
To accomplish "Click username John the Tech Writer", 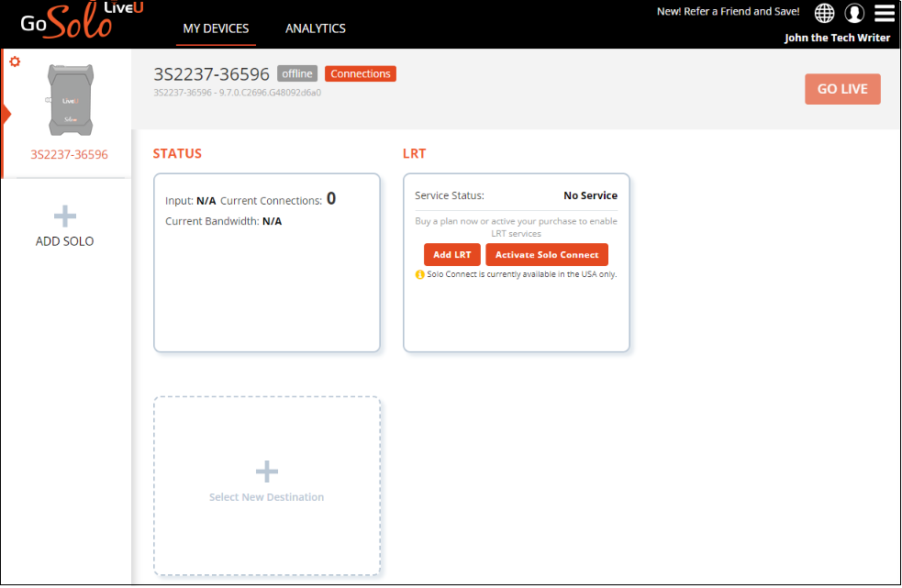I will coord(837,38).
